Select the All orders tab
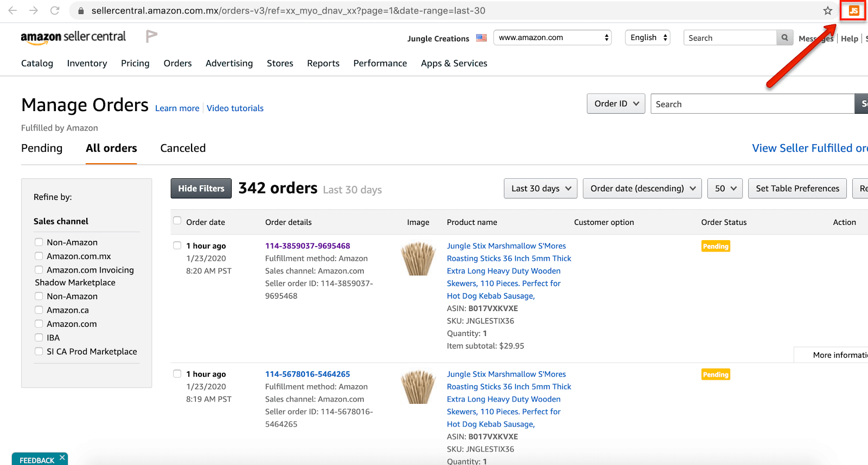This screenshot has width=868, height=465. point(111,148)
